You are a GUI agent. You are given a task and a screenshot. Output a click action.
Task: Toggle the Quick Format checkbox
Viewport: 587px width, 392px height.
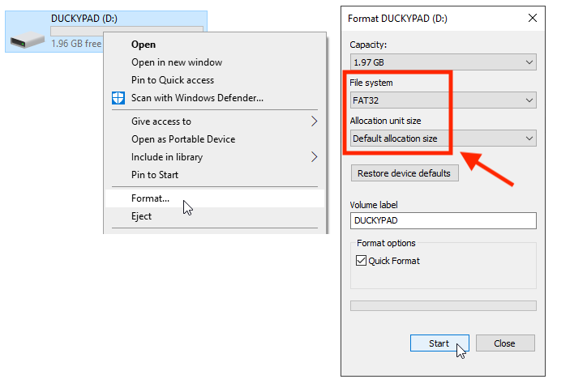point(361,261)
